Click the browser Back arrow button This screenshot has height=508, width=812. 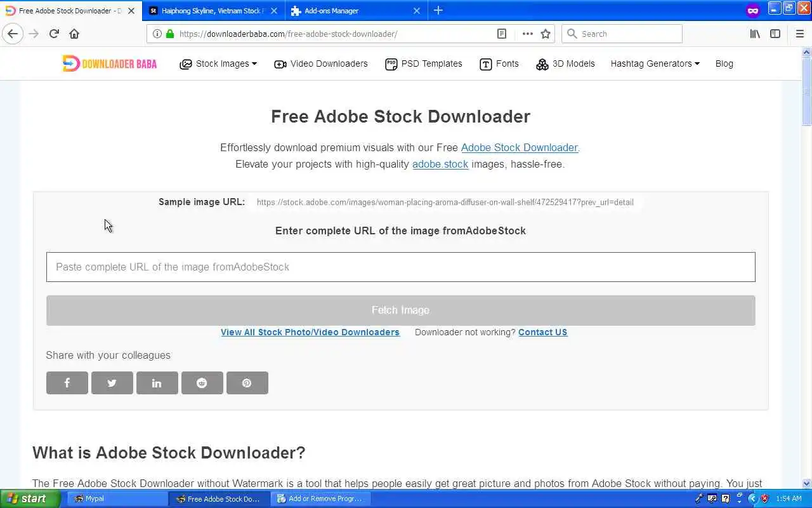coord(13,34)
